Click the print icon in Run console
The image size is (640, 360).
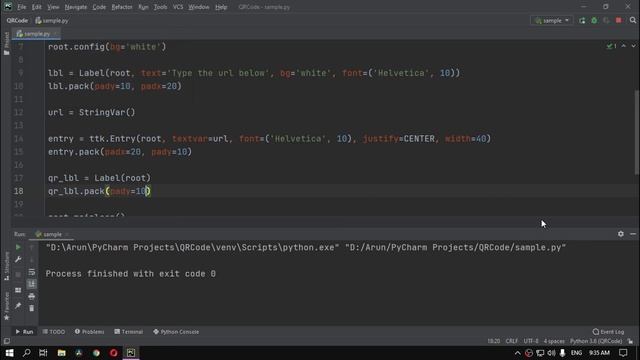31,296
